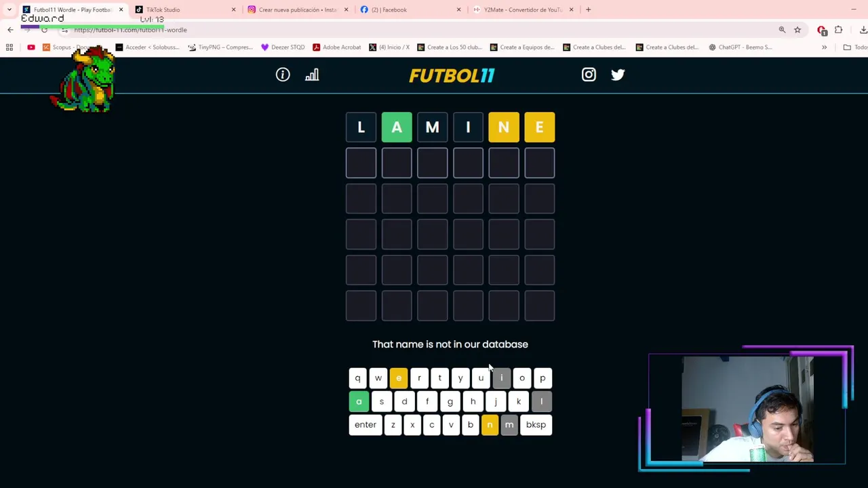Open a new browser tab
Viewport: 868px width, 488px height.
coord(588,9)
